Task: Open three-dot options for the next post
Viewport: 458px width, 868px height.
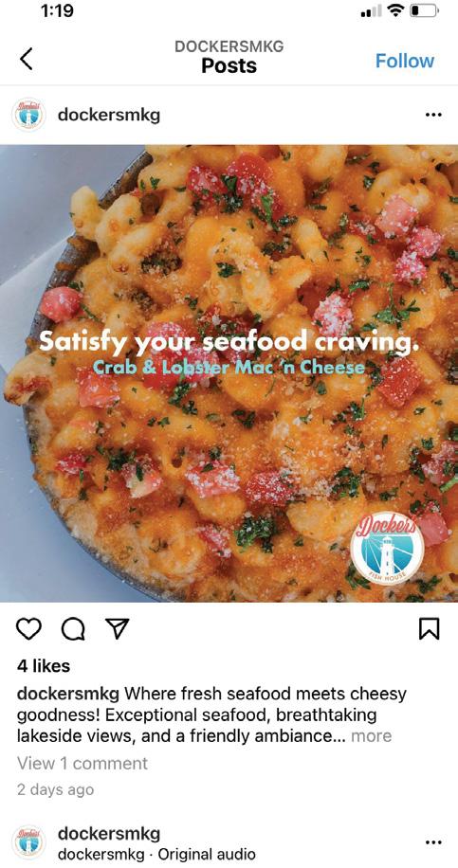Action: click(433, 842)
